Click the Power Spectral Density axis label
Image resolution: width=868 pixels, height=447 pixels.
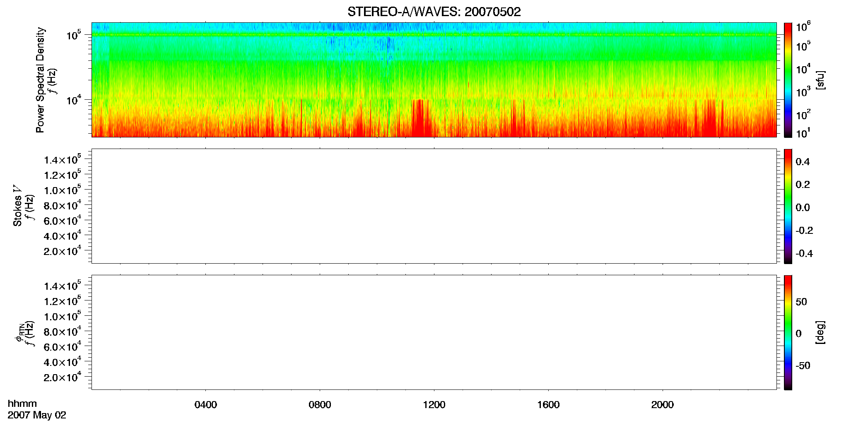click(40, 80)
